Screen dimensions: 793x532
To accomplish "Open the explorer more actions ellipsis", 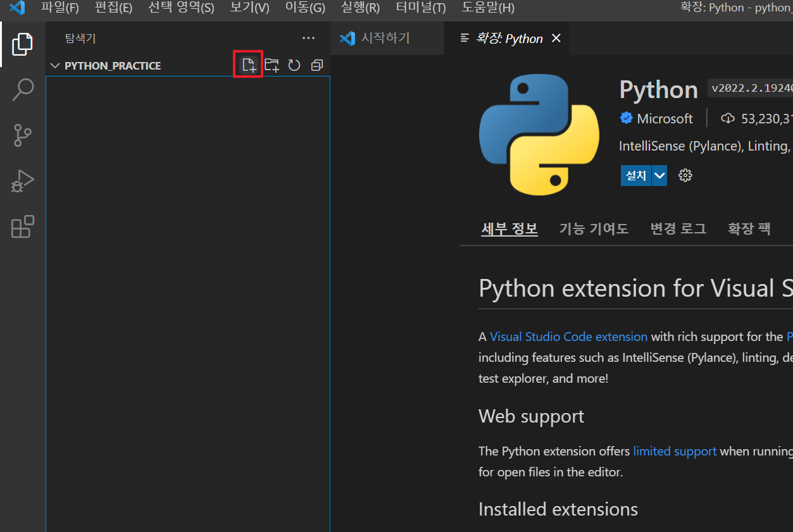I will point(308,38).
